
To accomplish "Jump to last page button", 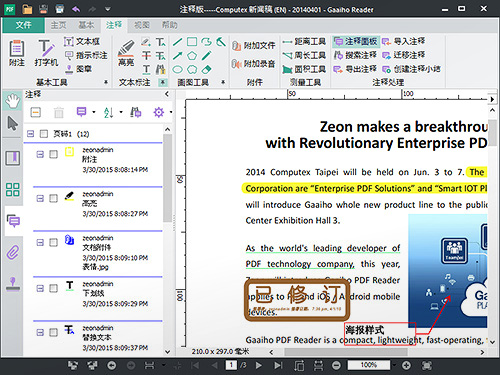I will 278,365.
